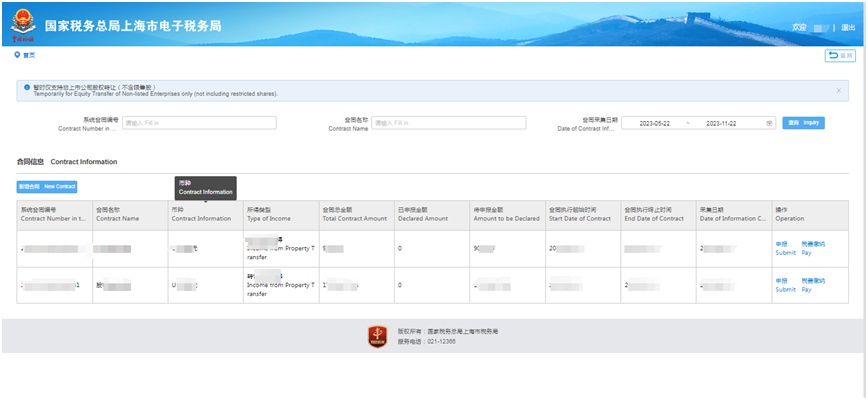Click the home location pin icon

17,55
